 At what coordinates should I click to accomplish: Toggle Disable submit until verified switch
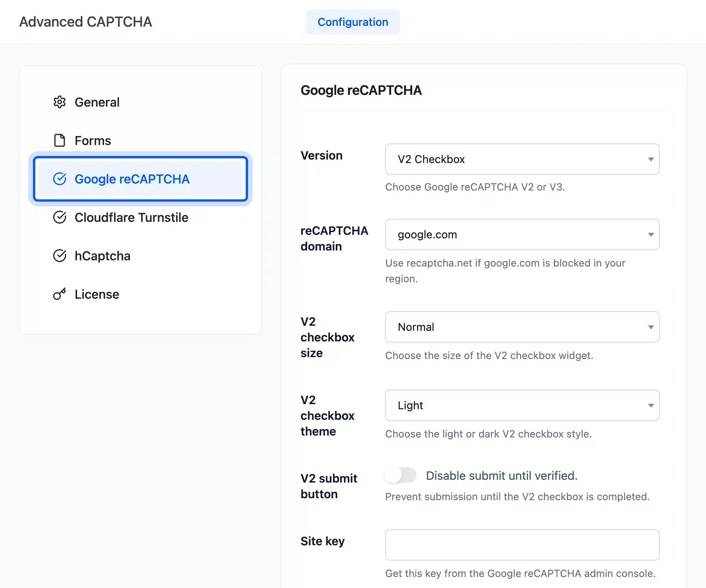point(400,475)
